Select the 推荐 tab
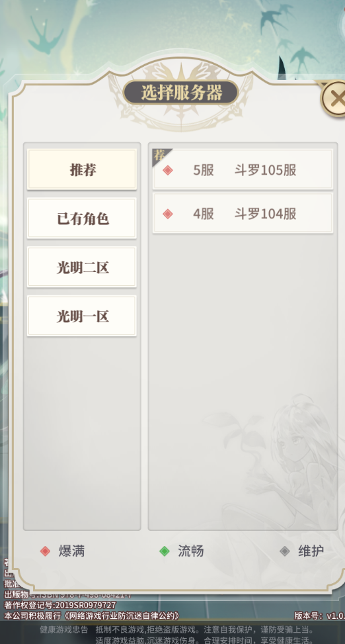This screenshot has width=345, height=644. [82, 169]
